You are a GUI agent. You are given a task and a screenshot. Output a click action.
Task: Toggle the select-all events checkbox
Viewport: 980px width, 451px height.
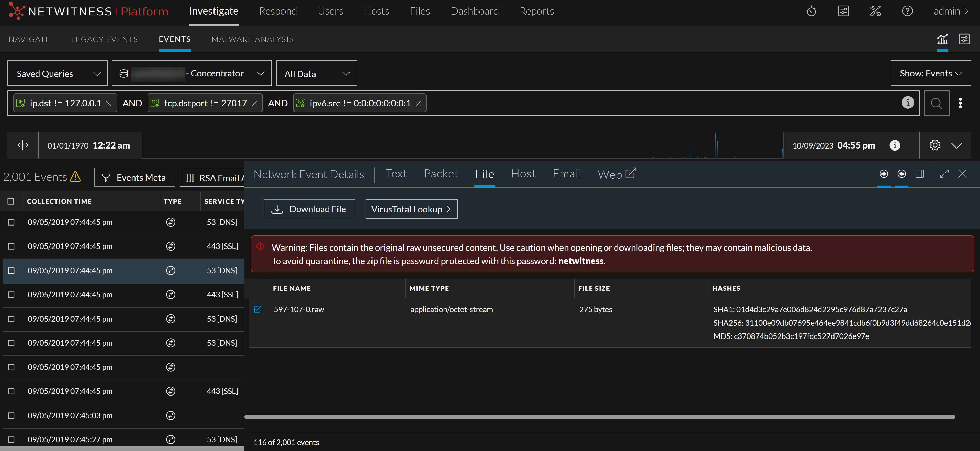click(11, 201)
